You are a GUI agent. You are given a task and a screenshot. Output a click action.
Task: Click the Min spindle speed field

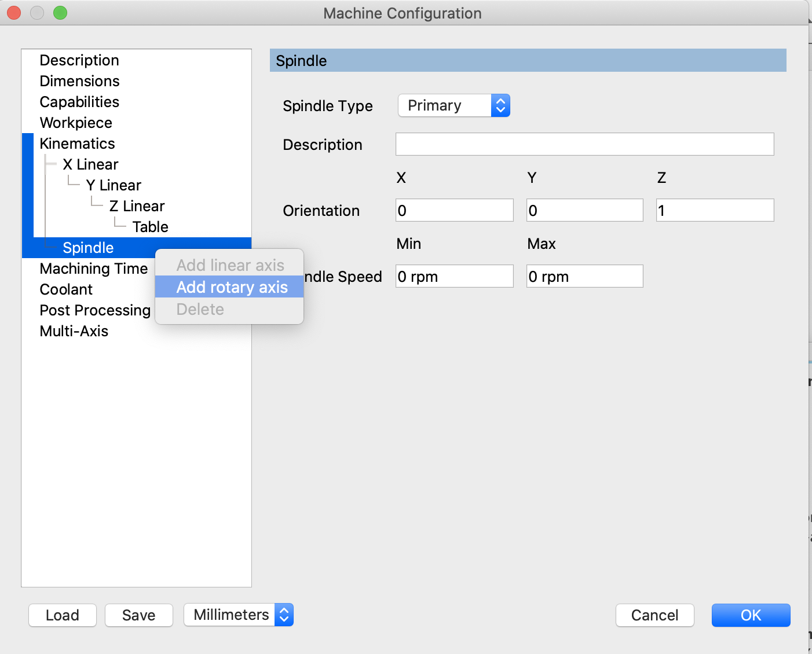pyautogui.click(x=454, y=276)
